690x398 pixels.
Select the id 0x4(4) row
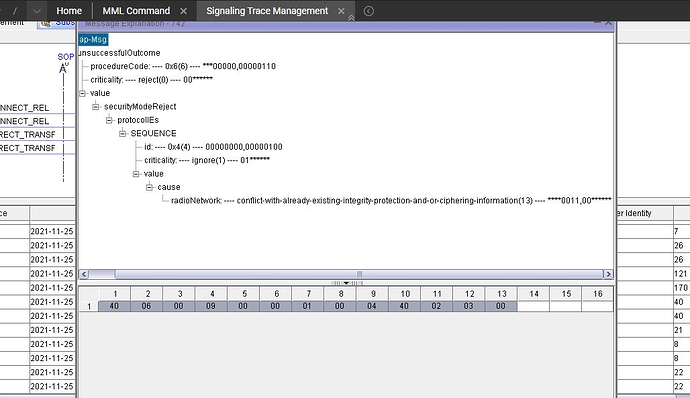click(213, 147)
